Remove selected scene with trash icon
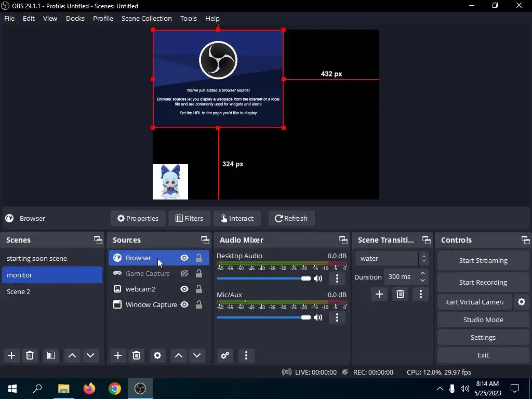 coord(30,355)
